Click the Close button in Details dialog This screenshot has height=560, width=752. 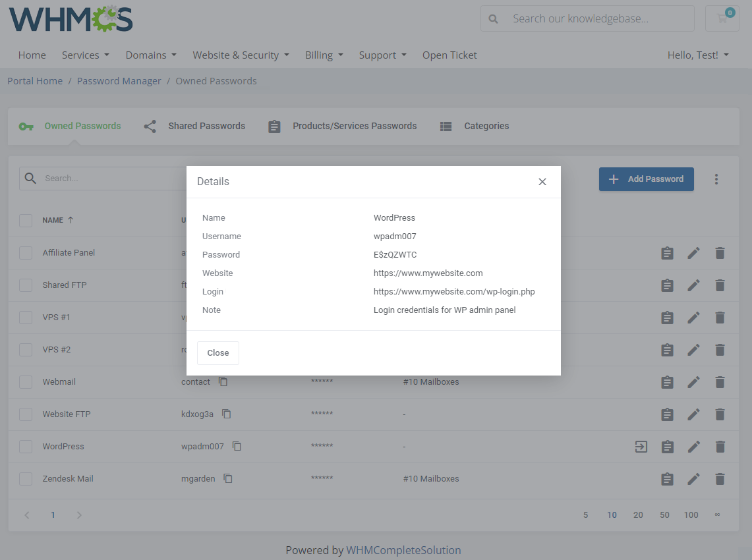[217, 353]
